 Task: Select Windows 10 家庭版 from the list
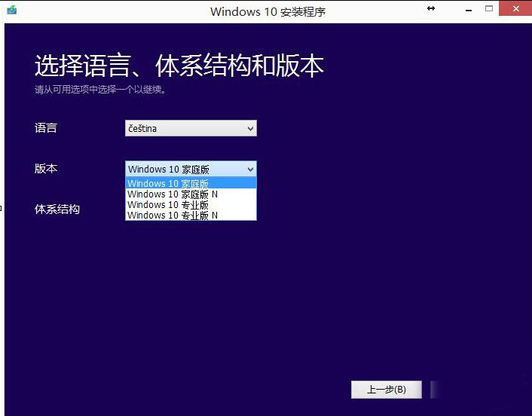pyautogui.click(x=191, y=183)
